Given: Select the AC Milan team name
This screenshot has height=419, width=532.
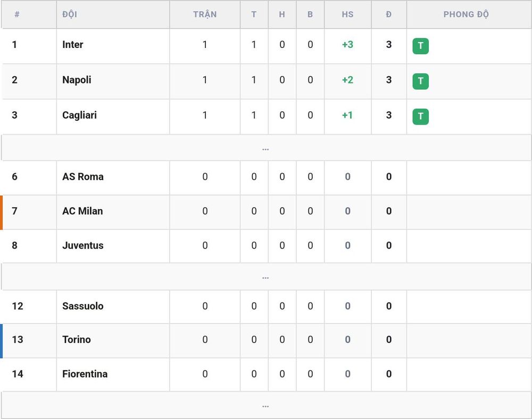Looking at the screenshot, I should [x=82, y=211].
